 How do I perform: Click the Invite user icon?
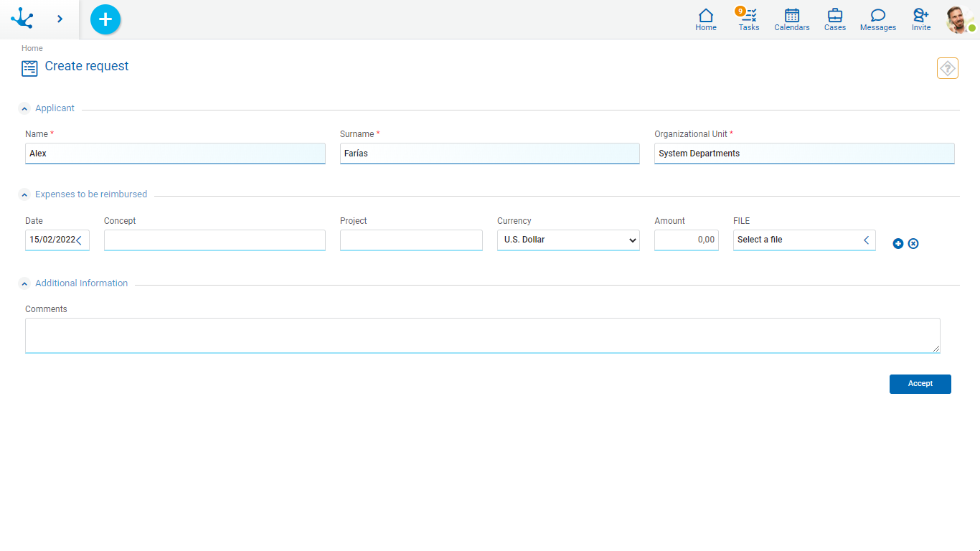[921, 19]
